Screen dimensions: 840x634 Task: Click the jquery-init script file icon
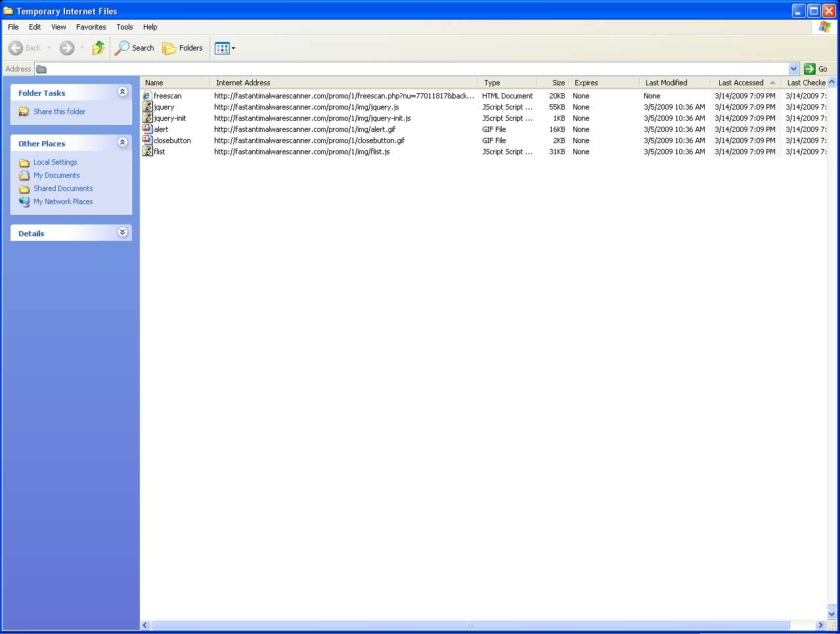click(x=148, y=118)
